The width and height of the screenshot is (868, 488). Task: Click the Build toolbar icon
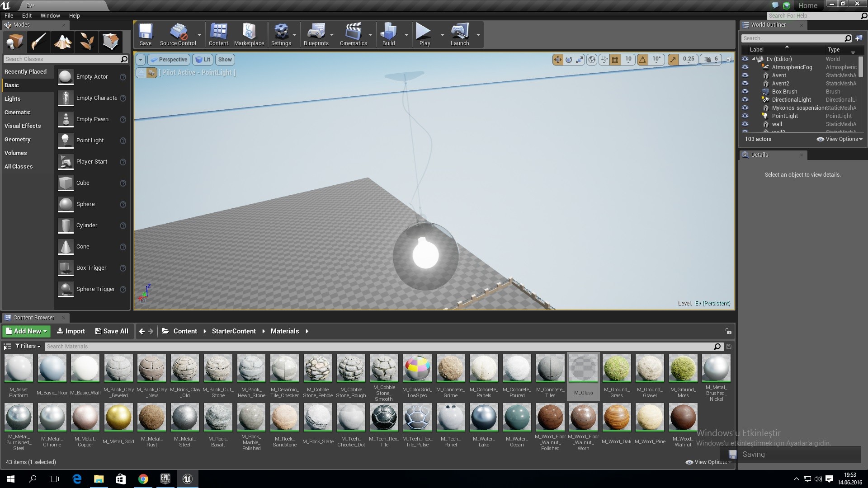coord(388,35)
